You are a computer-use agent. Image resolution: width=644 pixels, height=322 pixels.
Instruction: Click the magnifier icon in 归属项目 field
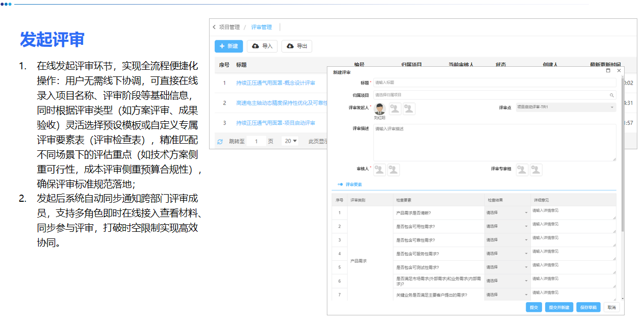[612, 95]
